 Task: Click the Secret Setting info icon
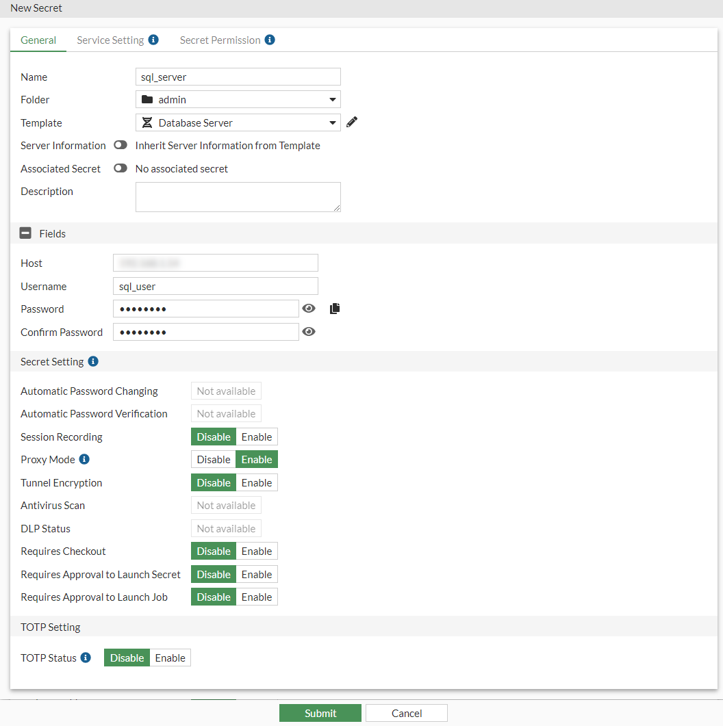pos(92,361)
